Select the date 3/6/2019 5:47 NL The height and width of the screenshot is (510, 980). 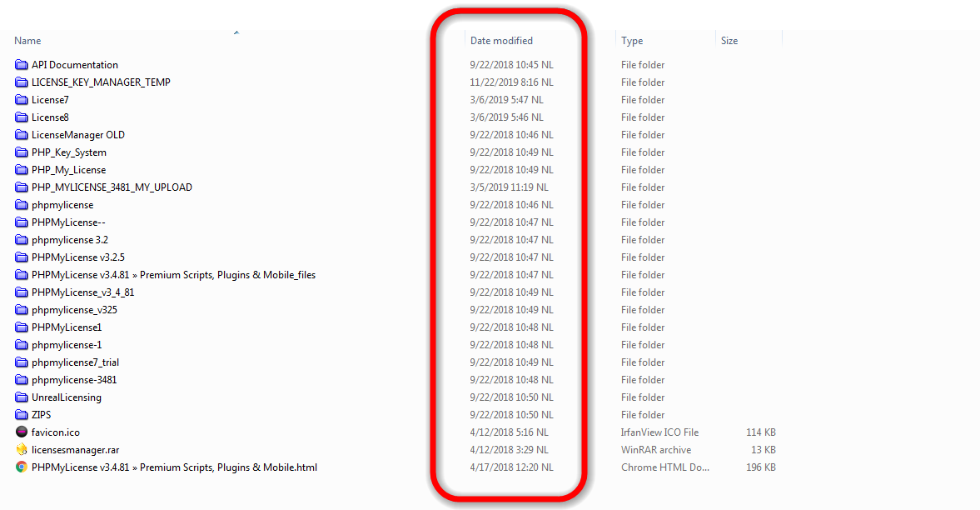(x=506, y=99)
